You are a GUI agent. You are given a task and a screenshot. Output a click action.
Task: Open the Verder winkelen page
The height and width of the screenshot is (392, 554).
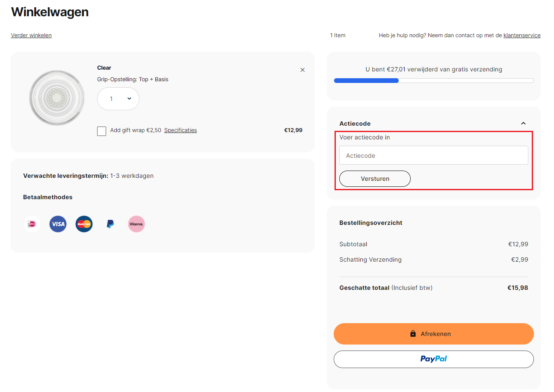(x=31, y=35)
